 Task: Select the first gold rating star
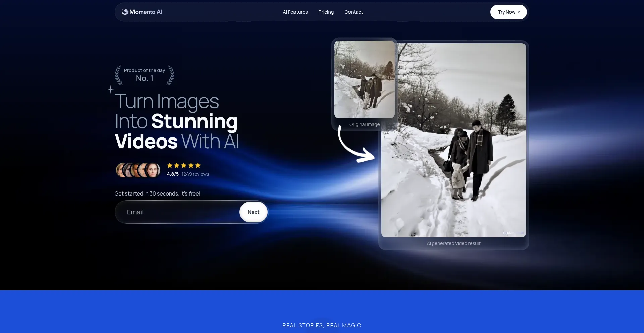tap(170, 165)
